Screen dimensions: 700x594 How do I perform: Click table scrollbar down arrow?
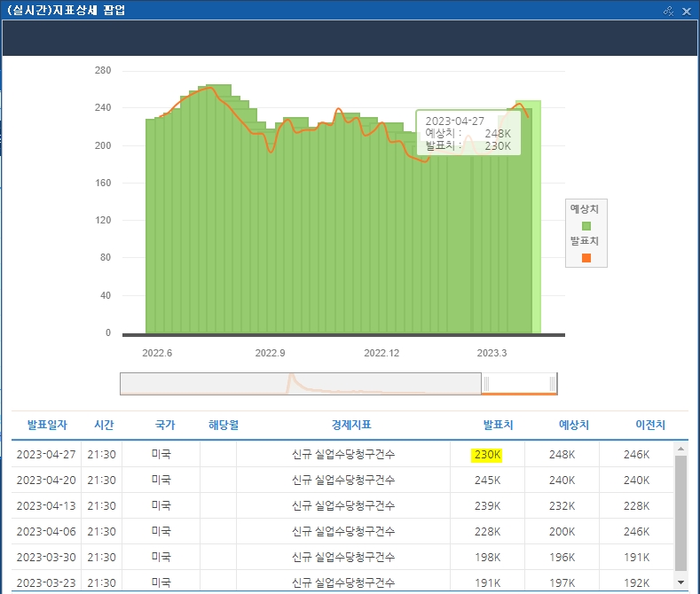[x=680, y=582]
